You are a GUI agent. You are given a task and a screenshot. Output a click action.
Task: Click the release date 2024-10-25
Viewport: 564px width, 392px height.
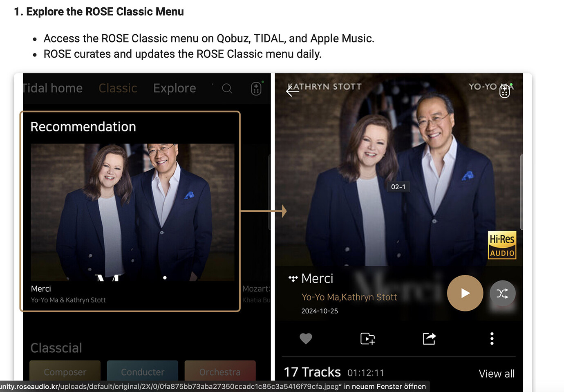320,311
